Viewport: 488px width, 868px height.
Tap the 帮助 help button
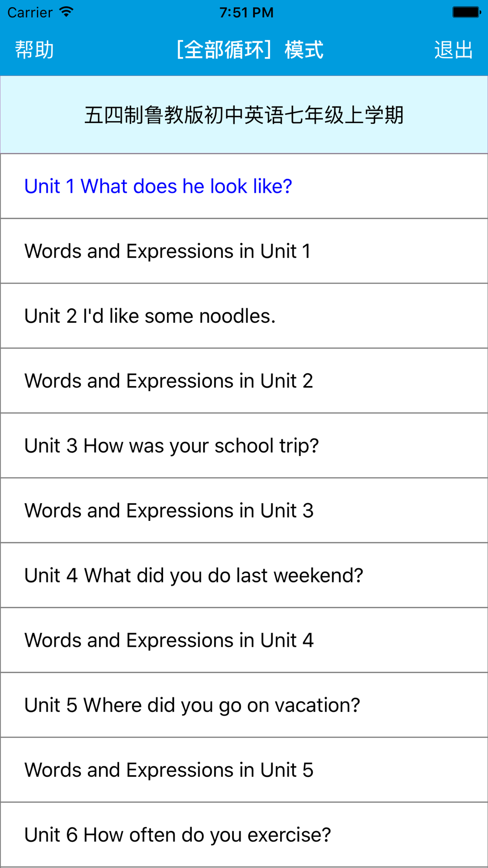34,50
